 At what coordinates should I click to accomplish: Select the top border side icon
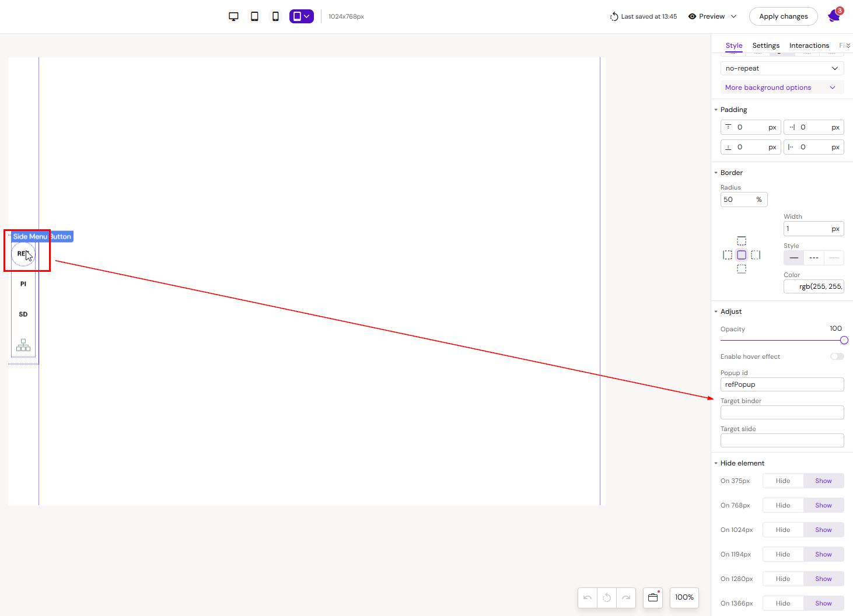[742, 241]
